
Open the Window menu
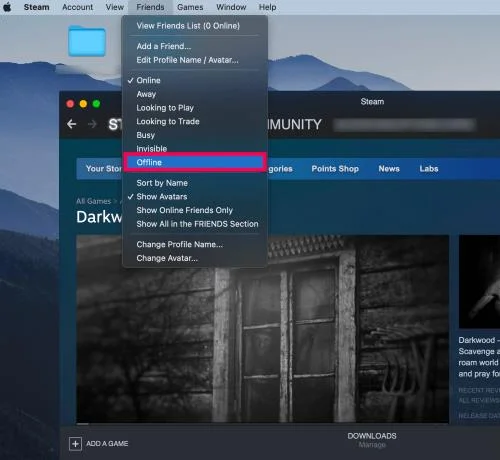point(231,7)
